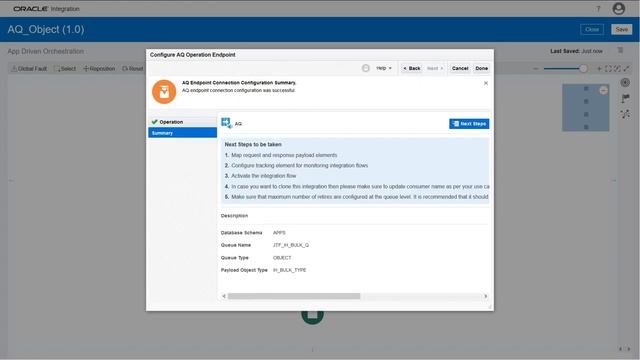Click the zoom to fit icon
The height and width of the screenshot is (360, 640).
point(608,69)
